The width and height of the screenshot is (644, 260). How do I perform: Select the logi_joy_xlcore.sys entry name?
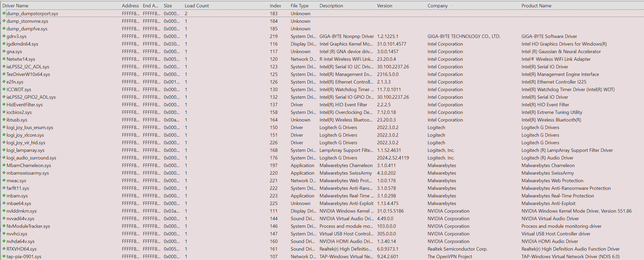tap(25, 135)
